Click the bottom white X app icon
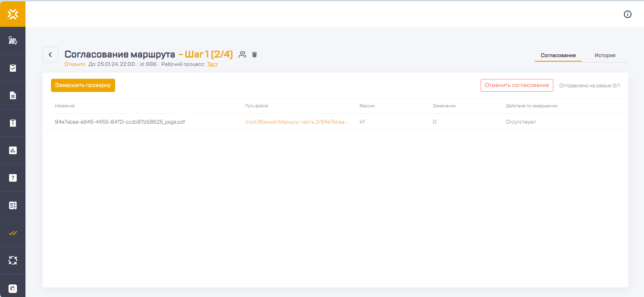Image resolution: width=644 pixels, height=297 pixels. coord(13,289)
